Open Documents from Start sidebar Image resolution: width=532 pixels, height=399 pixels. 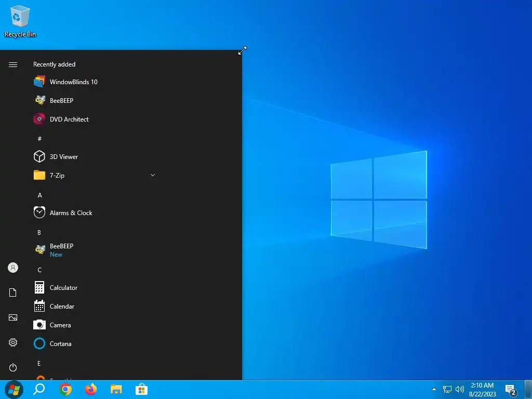point(13,292)
